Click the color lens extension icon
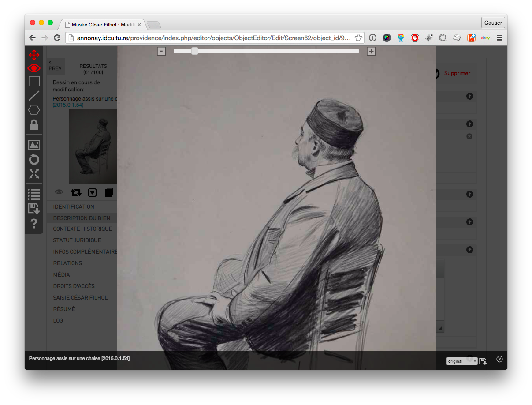Image resolution: width=532 pixels, height=405 pixels. (387, 38)
